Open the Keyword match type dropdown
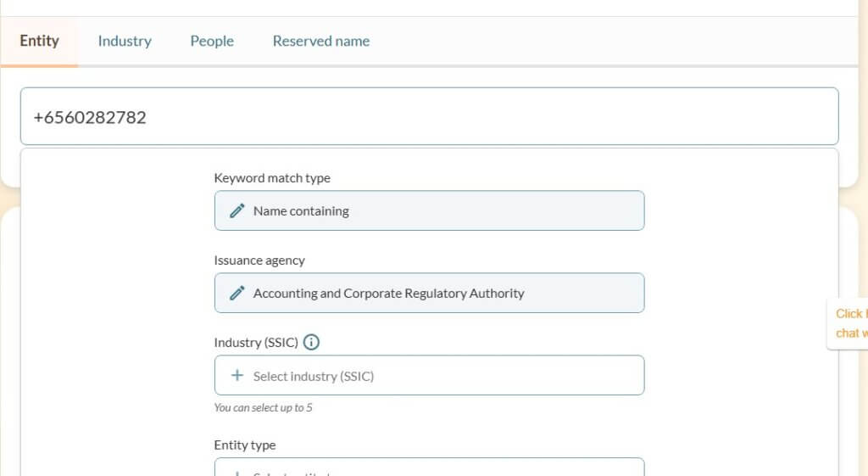 click(429, 210)
